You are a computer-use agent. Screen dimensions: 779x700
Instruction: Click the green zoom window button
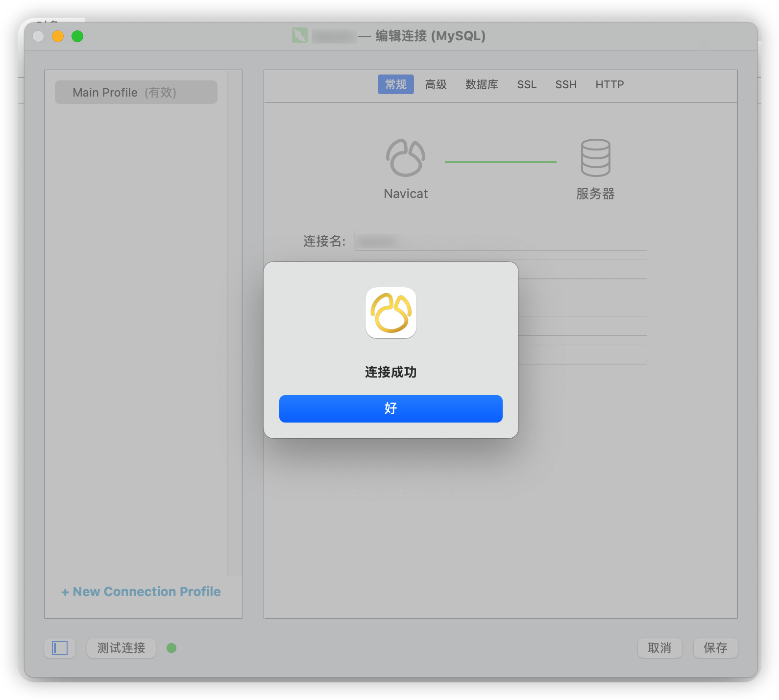(x=77, y=36)
